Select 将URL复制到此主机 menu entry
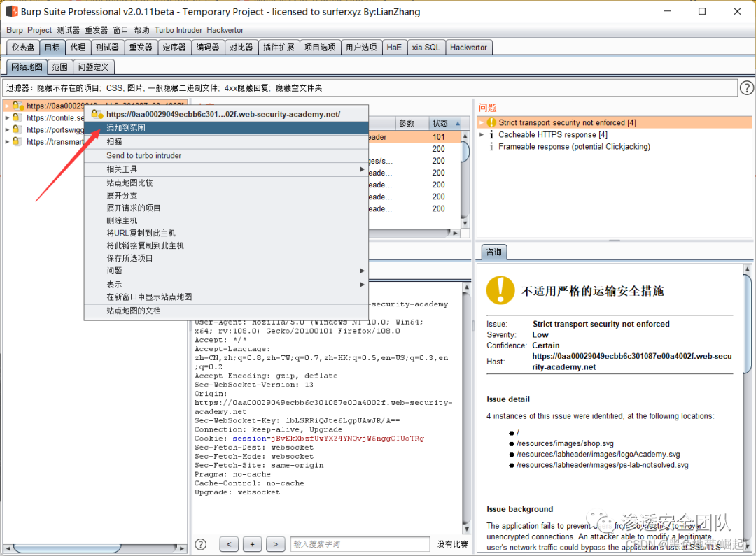Viewport: 756px width, 556px height. pyautogui.click(x=226, y=233)
